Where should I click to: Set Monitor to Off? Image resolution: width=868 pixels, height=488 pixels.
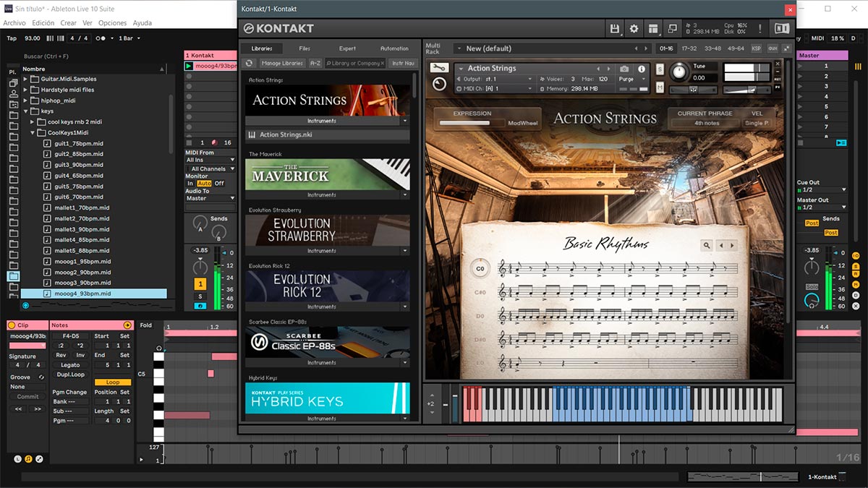tap(219, 184)
